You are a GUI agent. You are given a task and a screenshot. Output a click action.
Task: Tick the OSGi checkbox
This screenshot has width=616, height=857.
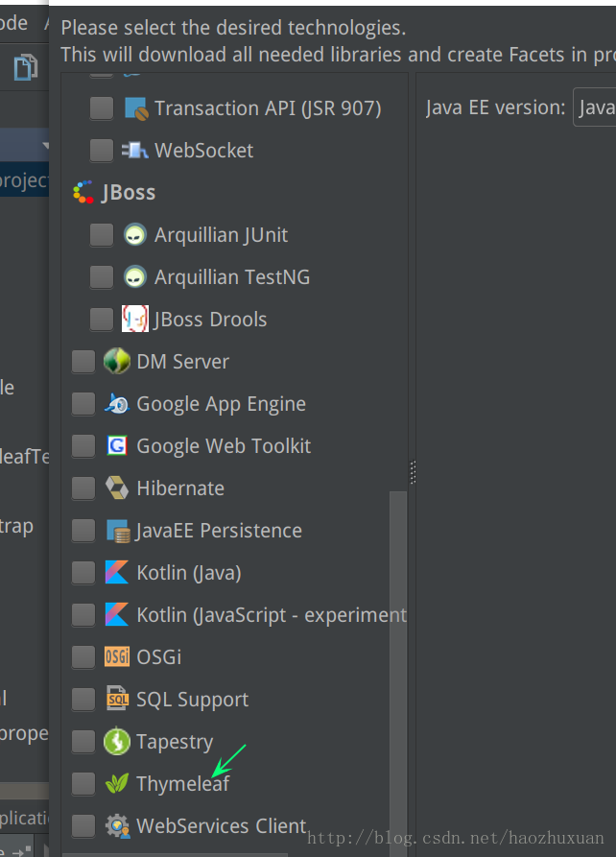point(83,657)
